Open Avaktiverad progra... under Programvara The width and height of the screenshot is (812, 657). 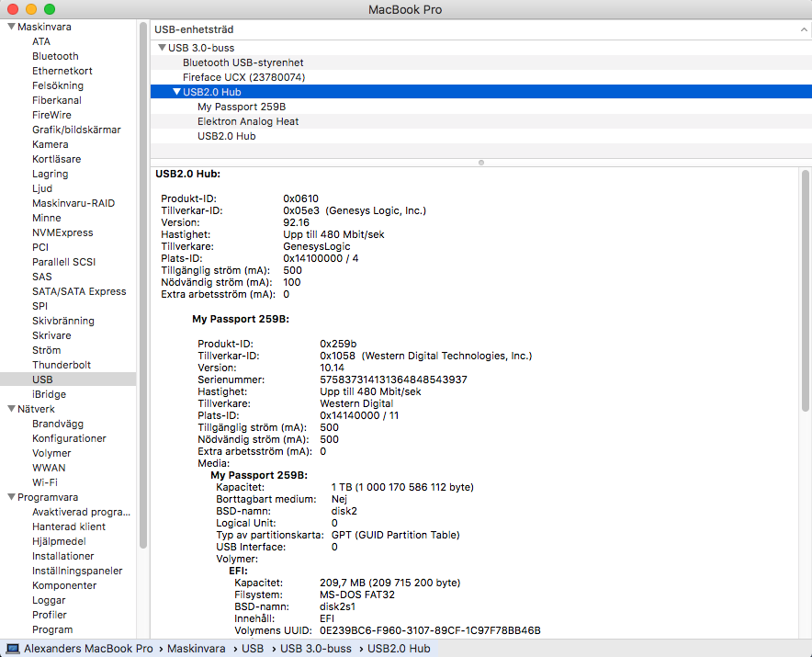(82, 512)
